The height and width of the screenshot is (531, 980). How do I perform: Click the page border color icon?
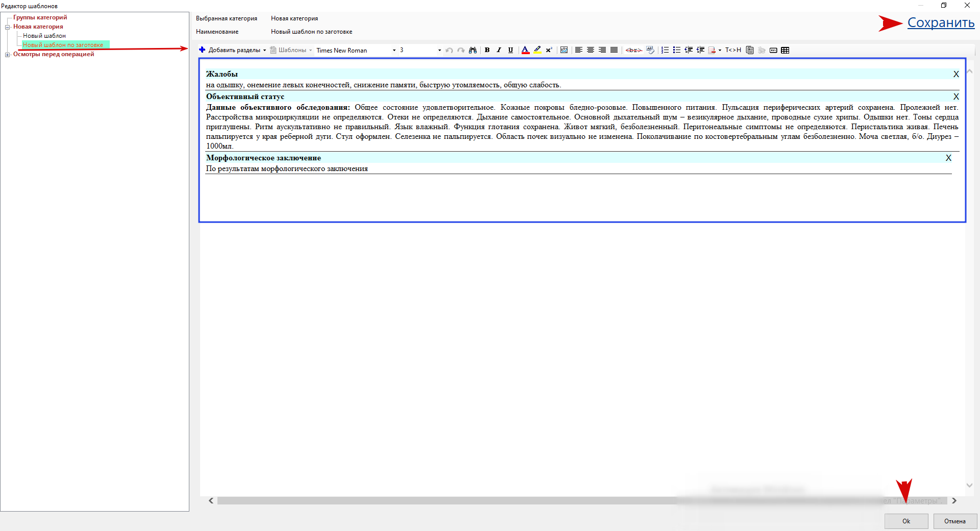[x=712, y=50]
